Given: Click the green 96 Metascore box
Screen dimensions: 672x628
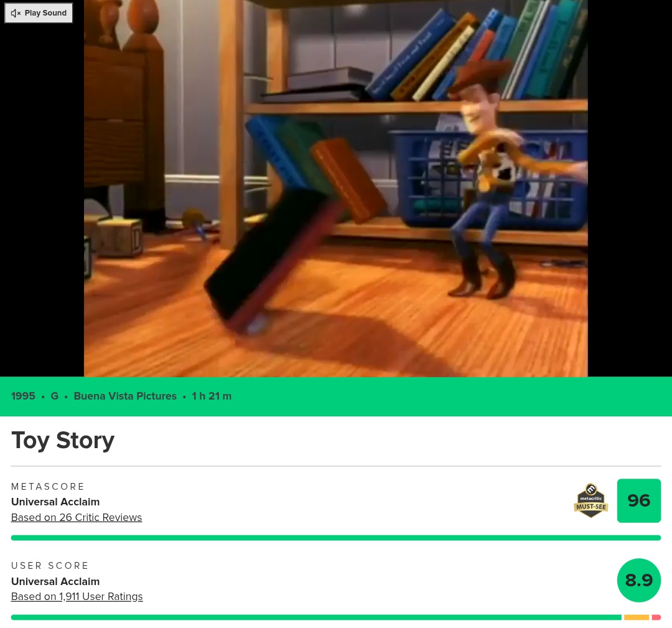Looking at the screenshot, I should [x=638, y=500].
